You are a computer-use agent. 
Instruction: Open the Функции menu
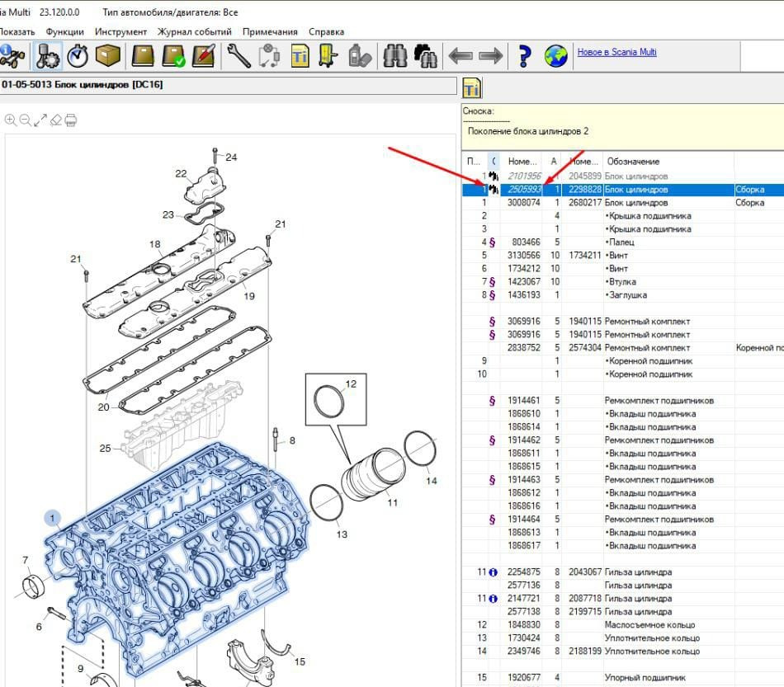64,31
